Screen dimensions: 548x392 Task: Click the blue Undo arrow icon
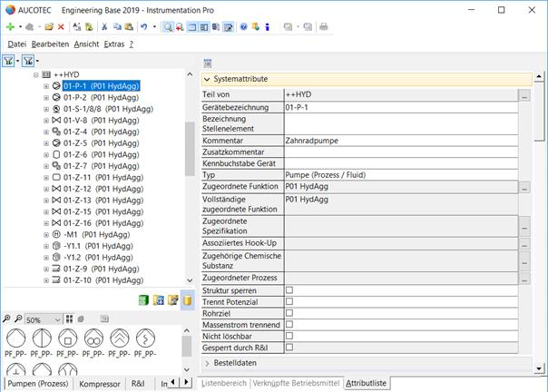tap(144, 27)
